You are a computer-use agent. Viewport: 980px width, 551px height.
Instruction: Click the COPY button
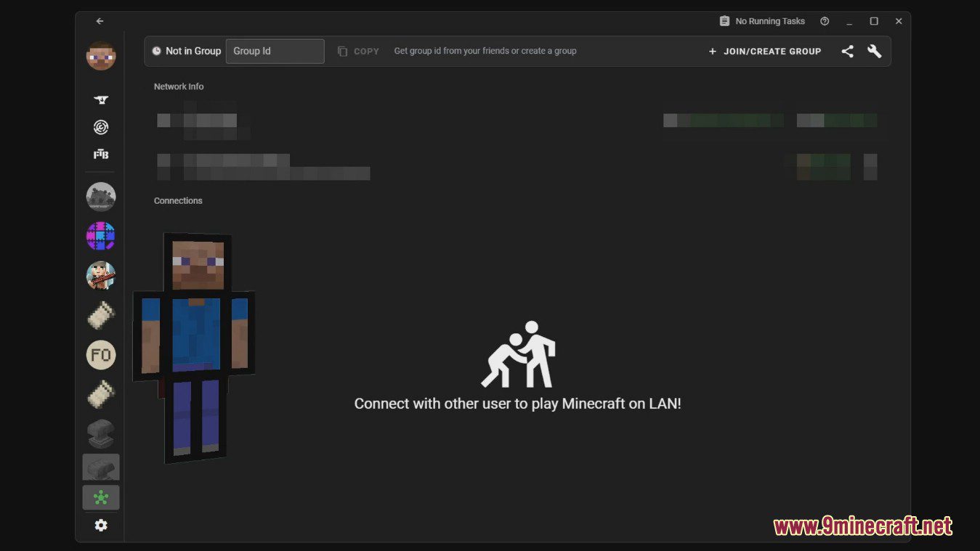[x=358, y=51]
